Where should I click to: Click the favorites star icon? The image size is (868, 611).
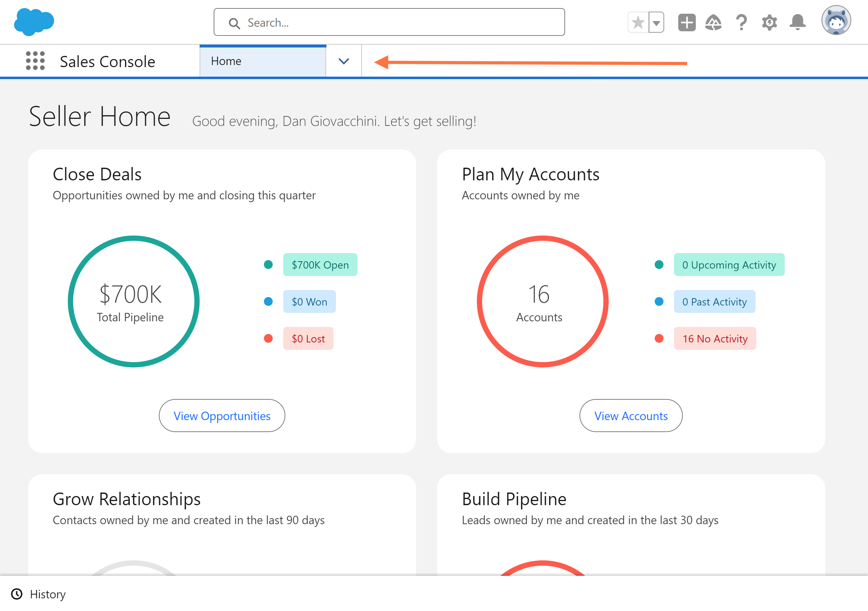[638, 23]
